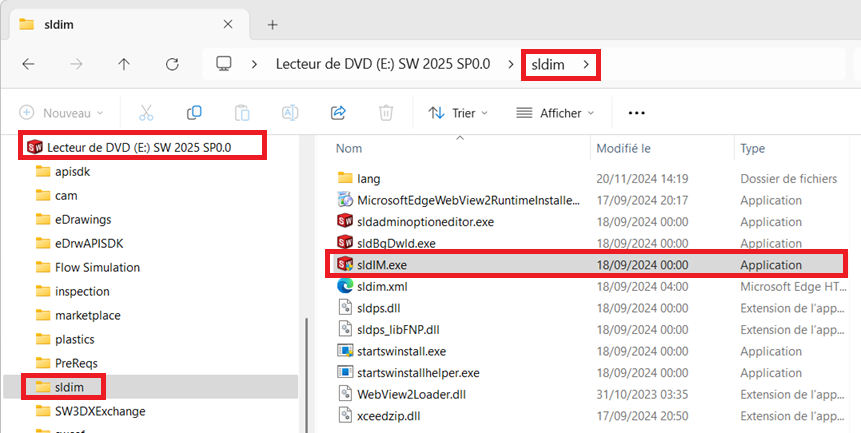The height and width of the screenshot is (433, 861).
Task: Select sldps.dll file icon
Action: tap(345, 308)
